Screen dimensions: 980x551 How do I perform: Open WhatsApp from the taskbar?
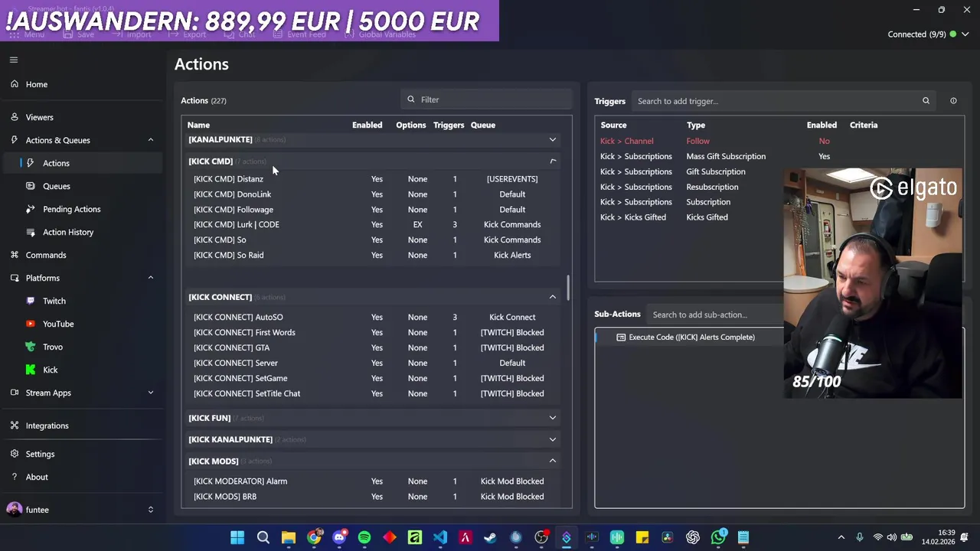[718, 537]
